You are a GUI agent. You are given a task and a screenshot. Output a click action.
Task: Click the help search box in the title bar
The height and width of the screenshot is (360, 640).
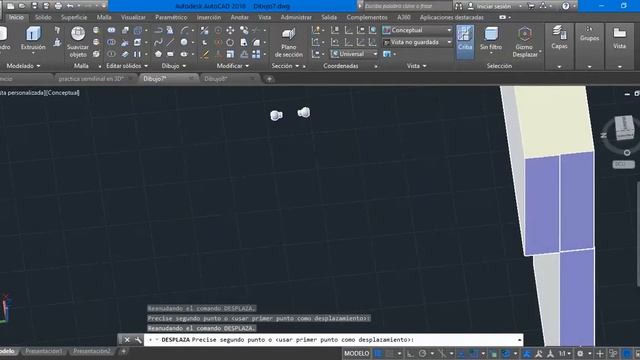coord(407,6)
